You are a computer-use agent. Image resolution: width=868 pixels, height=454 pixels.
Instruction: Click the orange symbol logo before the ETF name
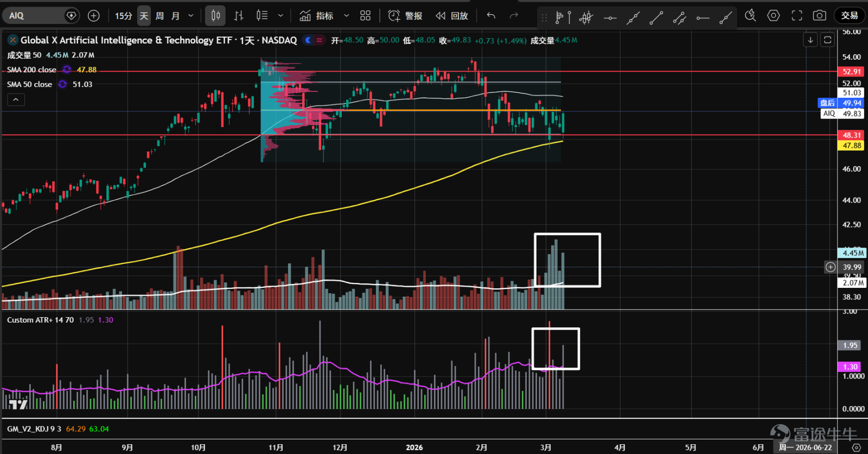12,40
